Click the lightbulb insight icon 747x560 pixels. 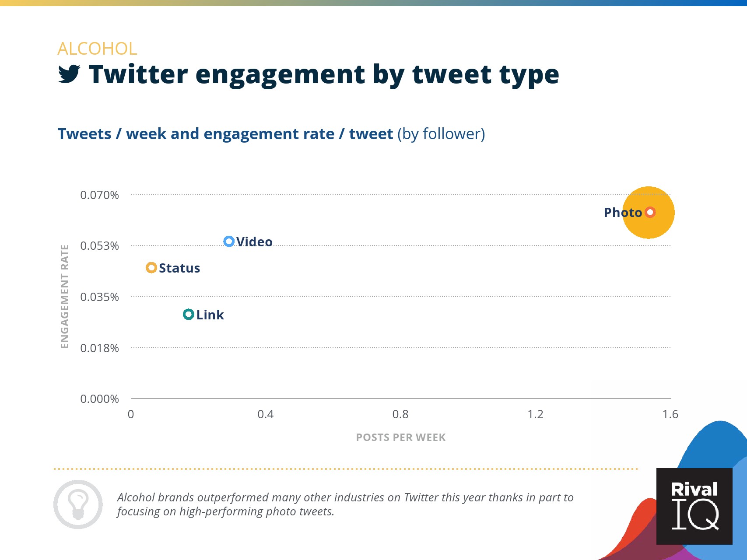pyautogui.click(x=78, y=504)
